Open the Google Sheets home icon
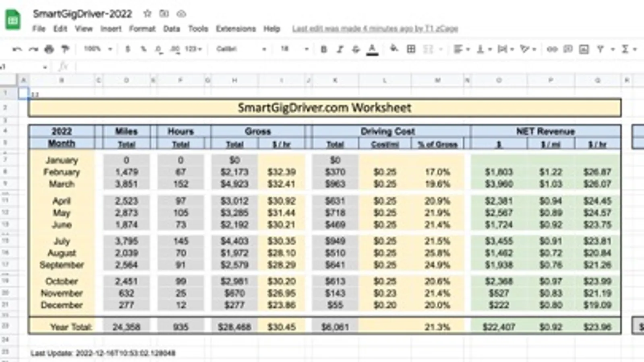This screenshot has height=362, width=644. tap(13, 19)
